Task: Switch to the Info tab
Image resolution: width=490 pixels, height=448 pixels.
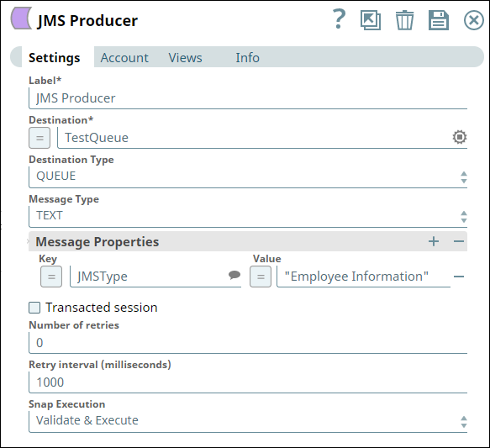Action: coord(247,58)
